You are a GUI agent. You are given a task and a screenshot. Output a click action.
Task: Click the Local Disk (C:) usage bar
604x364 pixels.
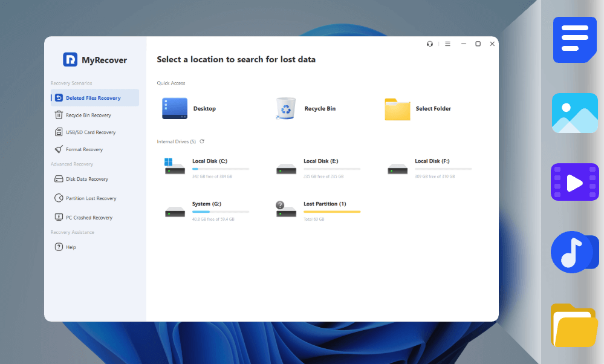tap(221, 169)
